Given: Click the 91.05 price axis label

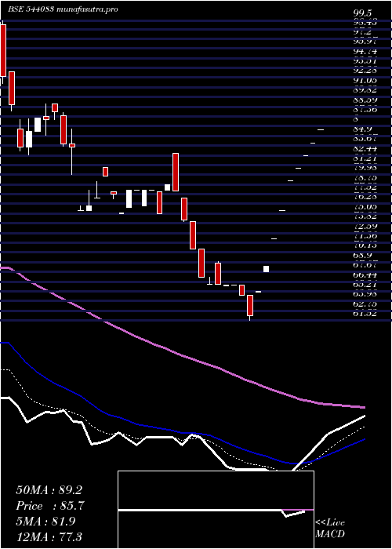Looking at the screenshot, I should click(x=365, y=81).
